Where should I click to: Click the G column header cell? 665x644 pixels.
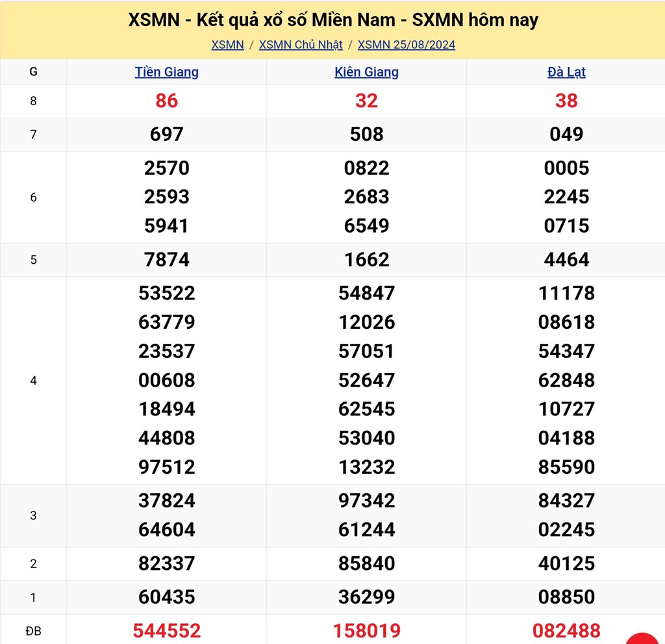click(33, 72)
